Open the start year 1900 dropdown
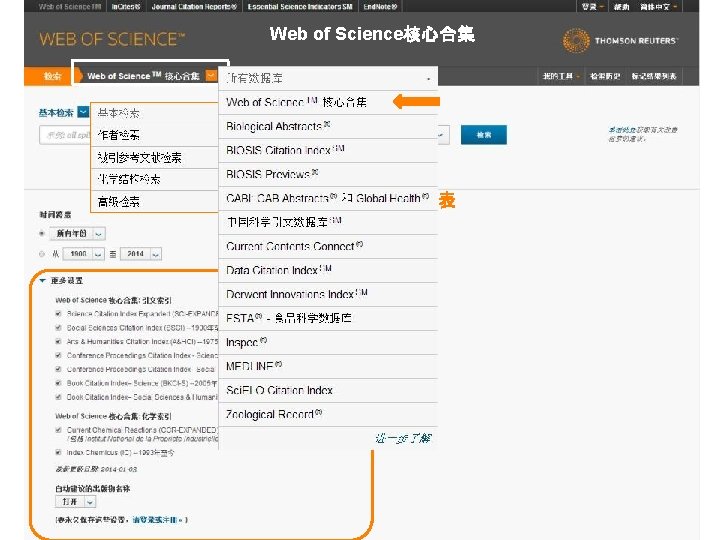 pyautogui.click(x=83, y=254)
